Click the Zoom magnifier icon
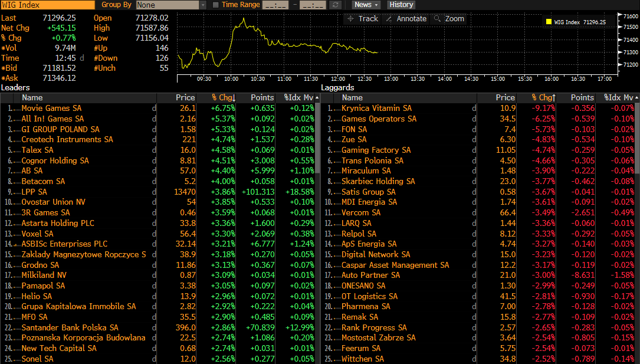This screenshot has width=640, height=364. pyautogui.click(x=437, y=19)
